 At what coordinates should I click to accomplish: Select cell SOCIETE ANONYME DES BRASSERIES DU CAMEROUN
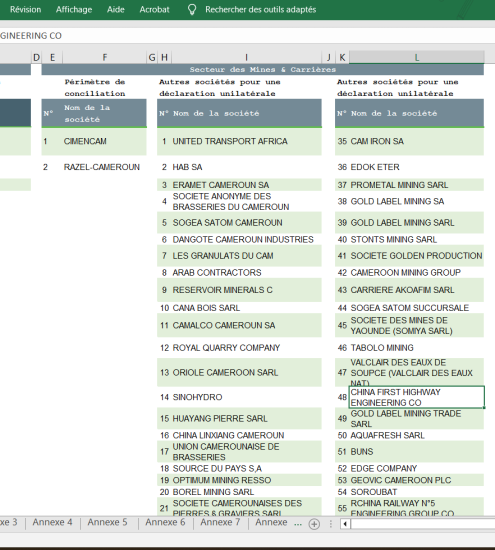click(x=247, y=201)
